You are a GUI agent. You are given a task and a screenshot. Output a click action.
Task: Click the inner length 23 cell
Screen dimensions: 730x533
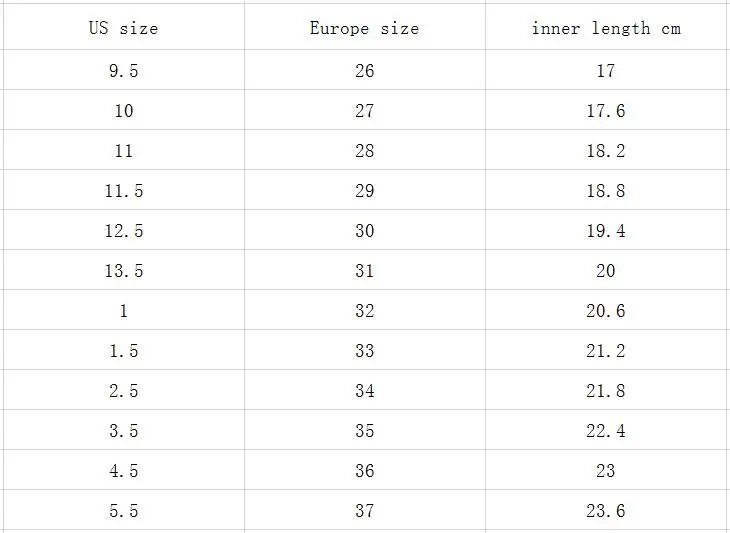coord(608,470)
